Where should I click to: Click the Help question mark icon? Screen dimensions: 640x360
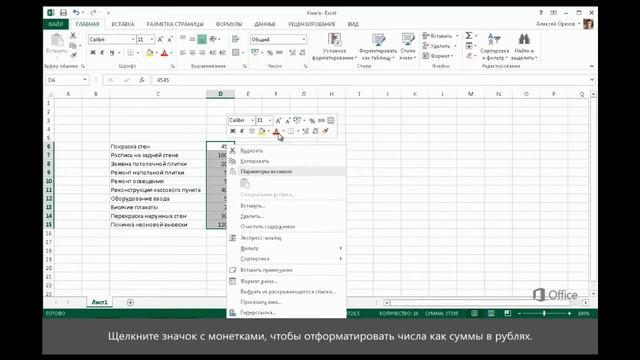tap(541, 13)
